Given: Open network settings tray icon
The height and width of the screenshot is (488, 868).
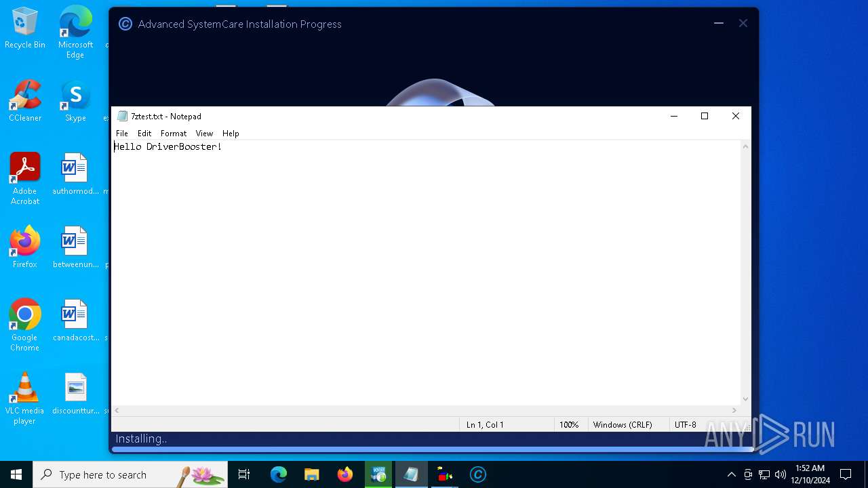Looking at the screenshot, I should [x=764, y=474].
